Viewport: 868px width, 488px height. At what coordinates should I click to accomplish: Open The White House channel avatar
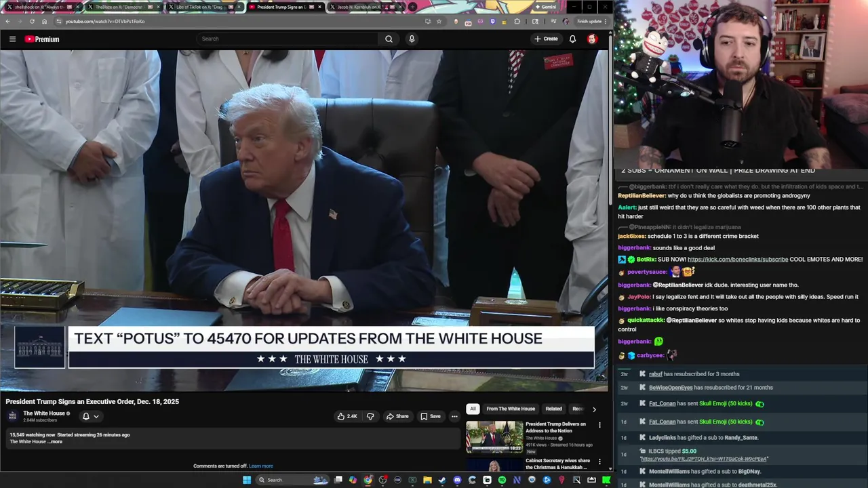(x=12, y=416)
